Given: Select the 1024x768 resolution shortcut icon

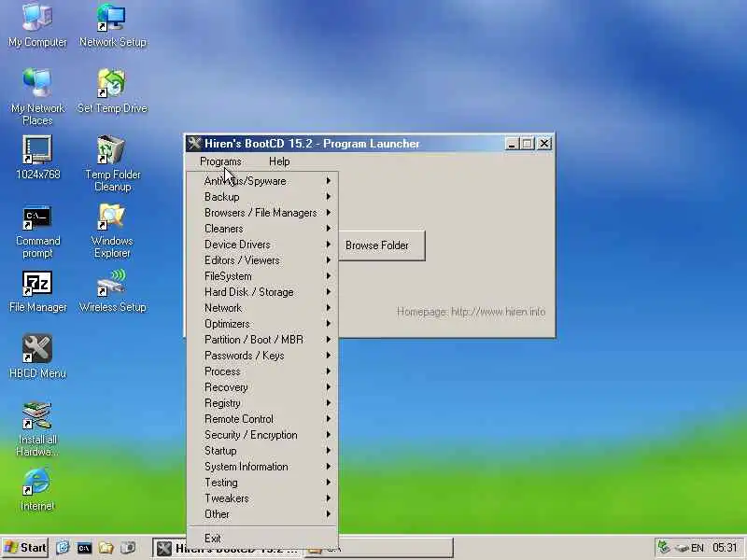Looking at the screenshot, I should [x=37, y=157].
